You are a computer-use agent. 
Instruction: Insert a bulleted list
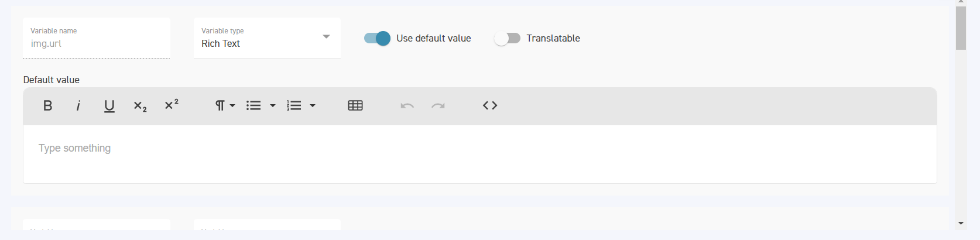(253, 105)
